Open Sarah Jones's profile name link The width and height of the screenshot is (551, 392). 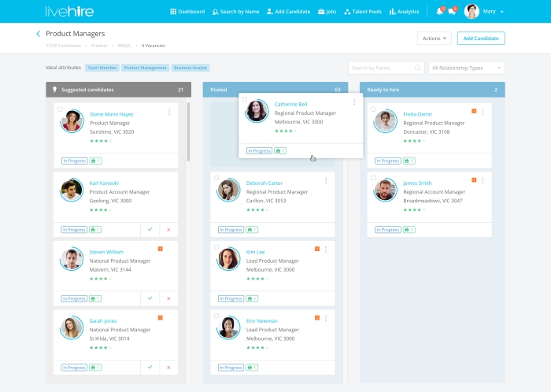pos(103,321)
